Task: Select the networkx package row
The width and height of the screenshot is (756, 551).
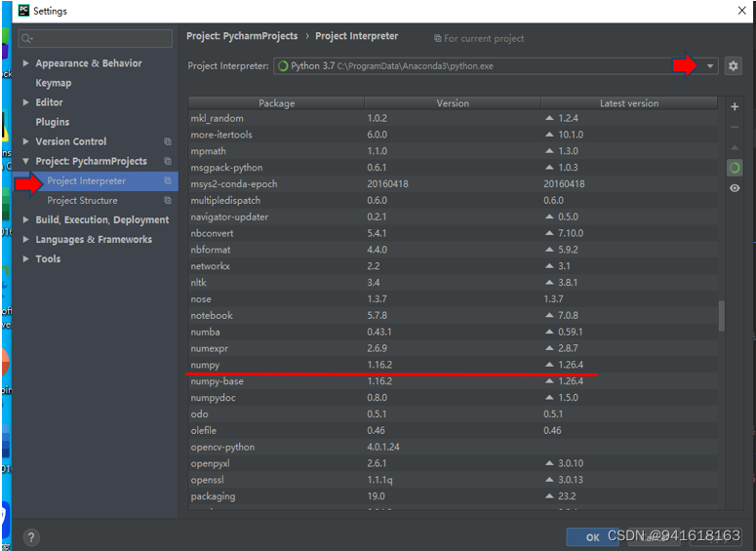Action: [453, 265]
